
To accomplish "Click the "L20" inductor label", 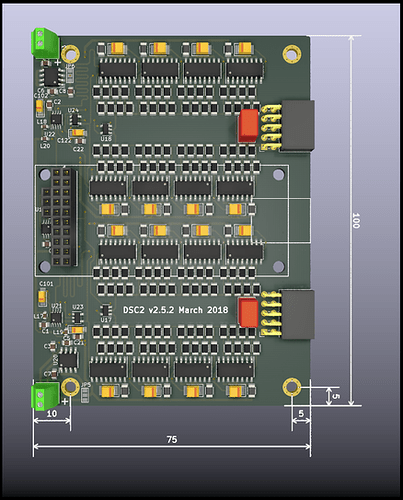I will (45, 146).
